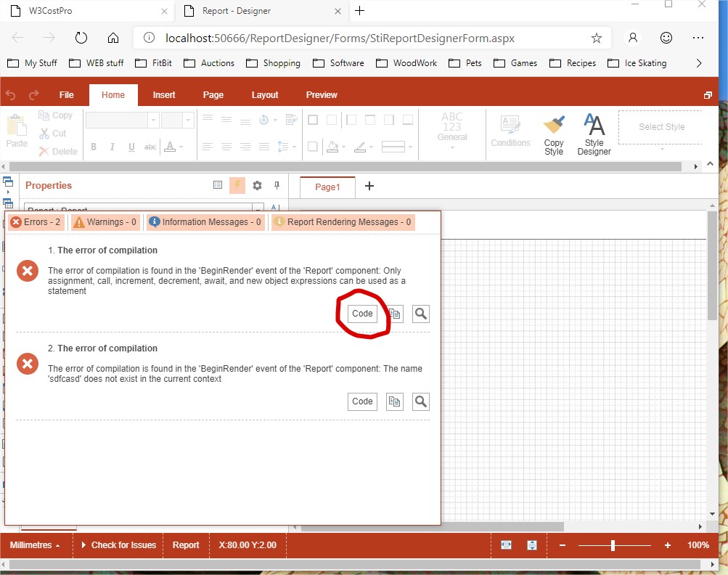The width and height of the screenshot is (728, 575).
Task: Filter by Information Messages - 0
Action: 206,222
